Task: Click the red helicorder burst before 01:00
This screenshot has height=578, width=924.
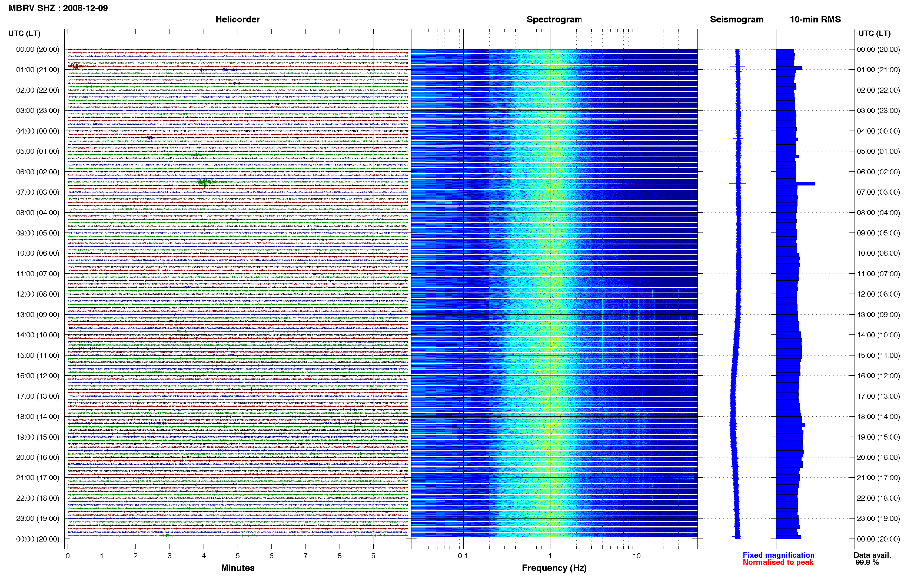Action: coord(75,67)
